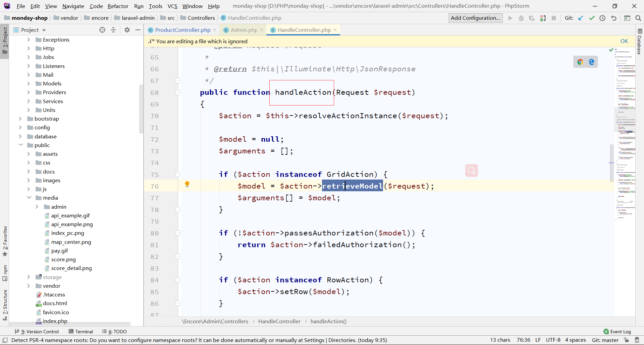Select favicon.ico file in tree

[x=56, y=312]
